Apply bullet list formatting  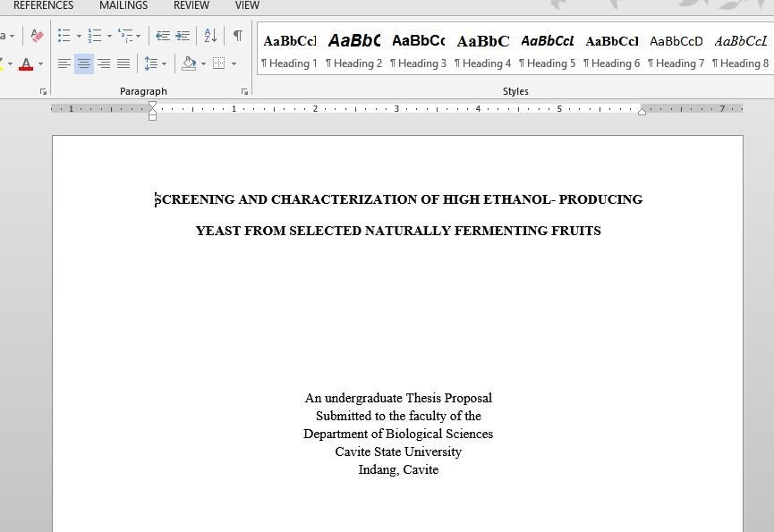(64, 36)
